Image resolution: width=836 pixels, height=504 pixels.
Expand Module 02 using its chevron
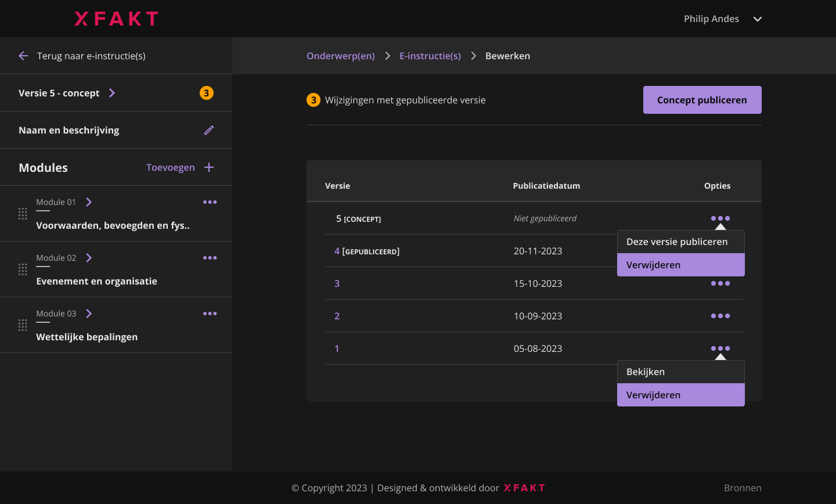point(89,258)
